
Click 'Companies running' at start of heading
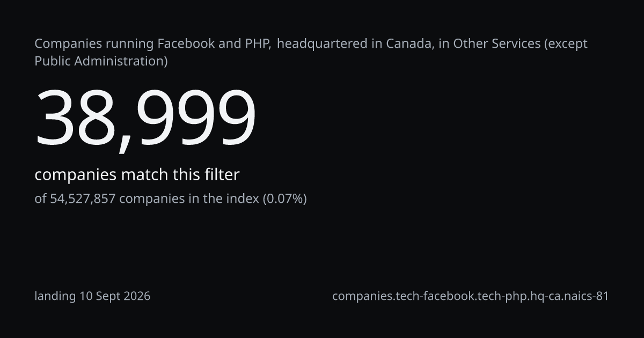pos(94,43)
